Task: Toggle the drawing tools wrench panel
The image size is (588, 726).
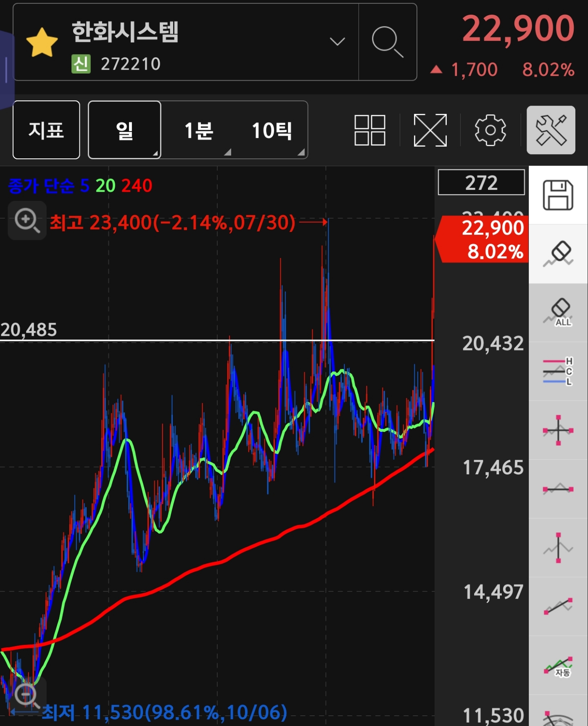Action: (x=551, y=130)
